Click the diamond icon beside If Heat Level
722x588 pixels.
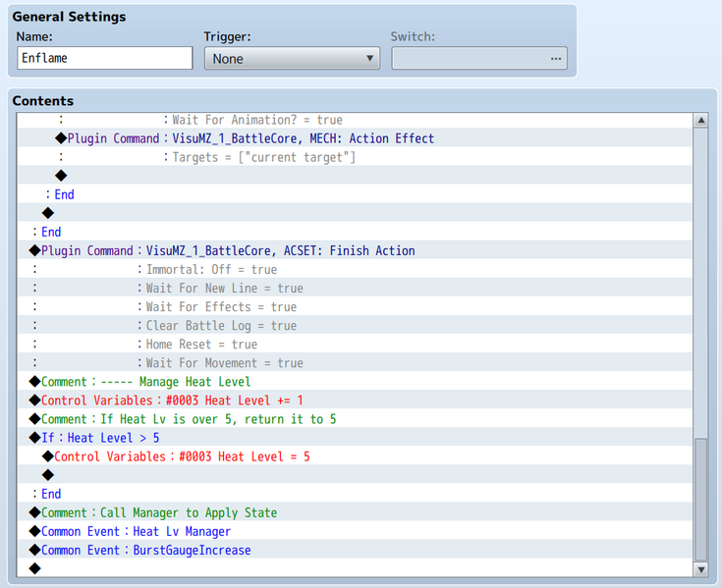click(35, 438)
